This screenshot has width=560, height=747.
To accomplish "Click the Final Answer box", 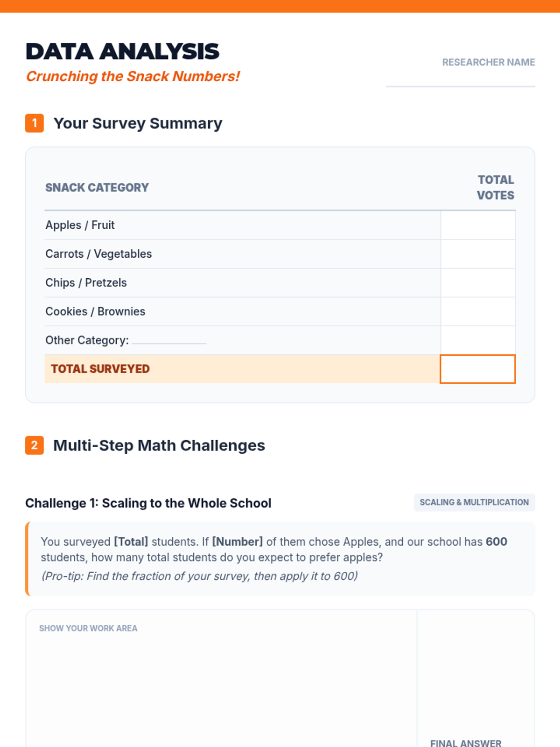I will coord(476,678).
